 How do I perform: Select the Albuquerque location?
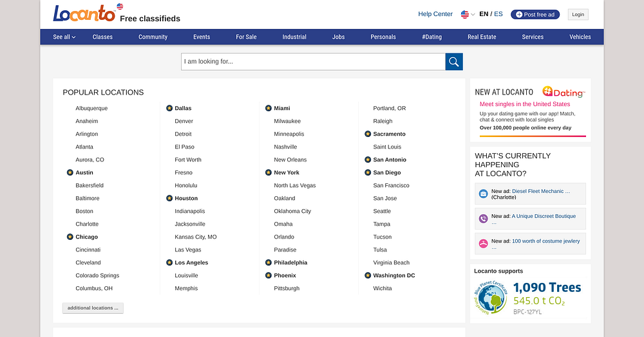tap(91, 108)
